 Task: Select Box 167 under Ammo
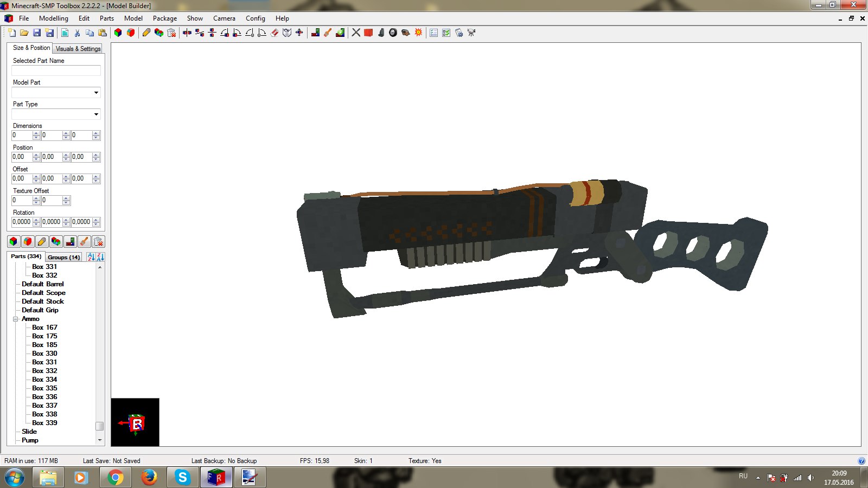[x=44, y=328]
